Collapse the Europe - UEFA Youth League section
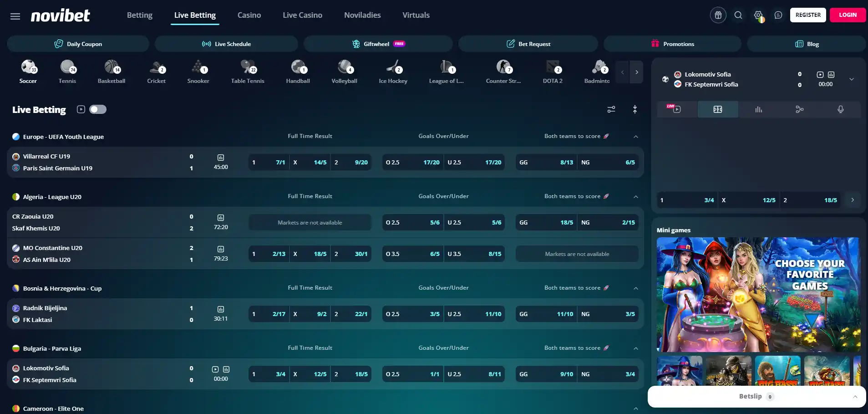868x414 pixels. (x=636, y=137)
